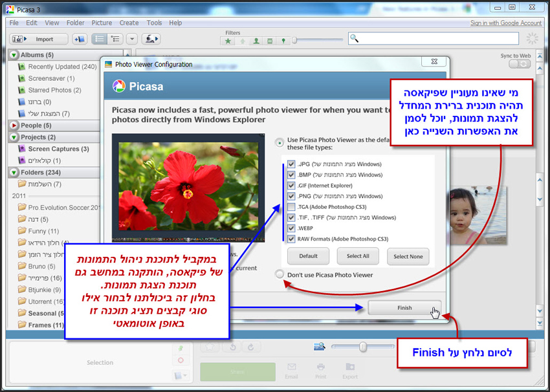Click the Default button

[308, 256]
